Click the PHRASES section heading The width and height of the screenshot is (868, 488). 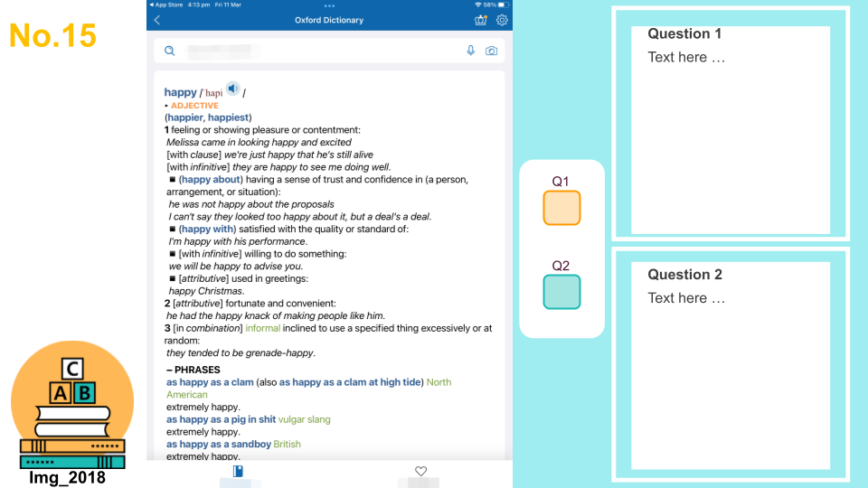click(x=197, y=370)
